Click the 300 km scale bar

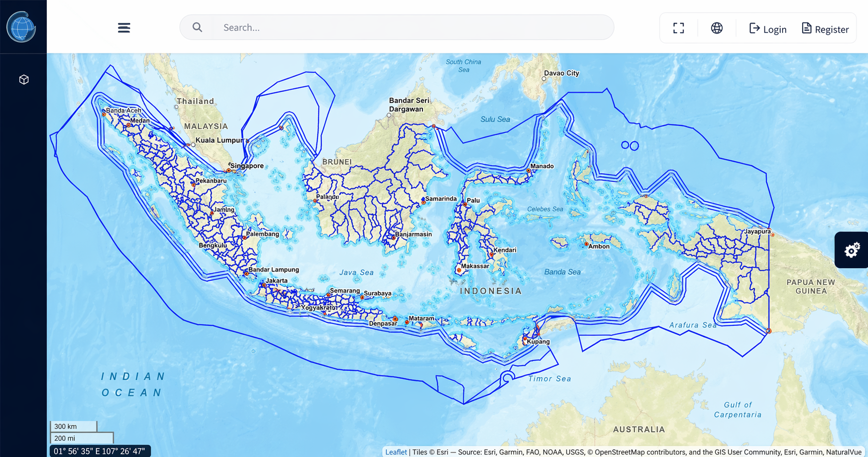pos(73,426)
